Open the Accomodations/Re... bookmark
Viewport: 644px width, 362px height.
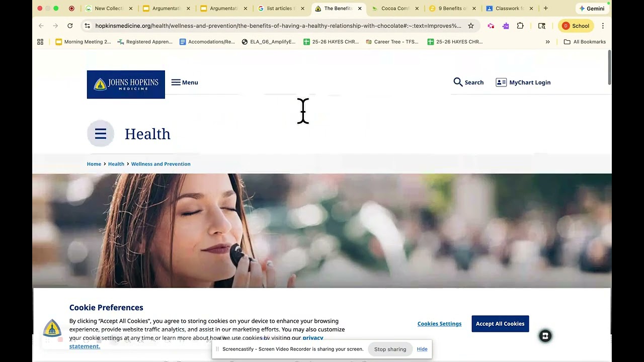(207, 42)
